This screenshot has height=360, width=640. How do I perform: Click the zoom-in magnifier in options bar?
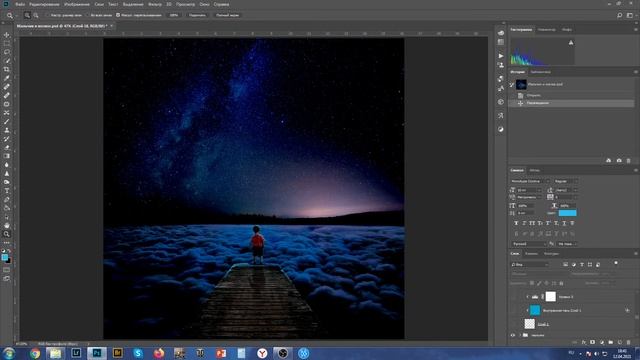27,15
